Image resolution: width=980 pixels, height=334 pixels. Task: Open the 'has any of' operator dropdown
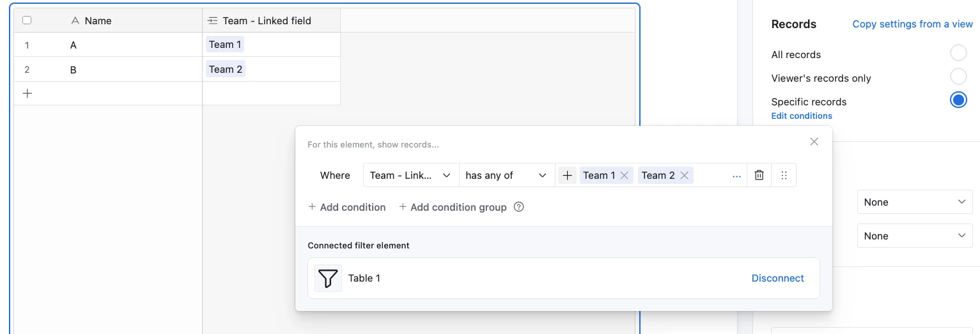507,175
